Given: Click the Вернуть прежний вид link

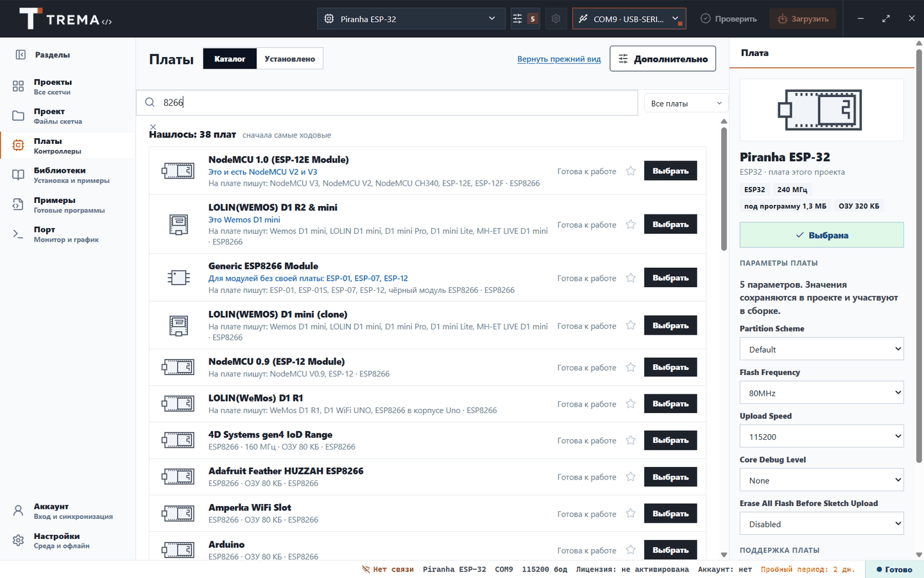Looking at the screenshot, I should 559,59.
